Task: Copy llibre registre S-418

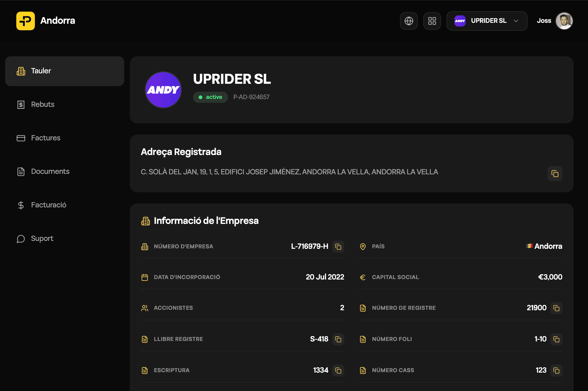Action: point(338,339)
